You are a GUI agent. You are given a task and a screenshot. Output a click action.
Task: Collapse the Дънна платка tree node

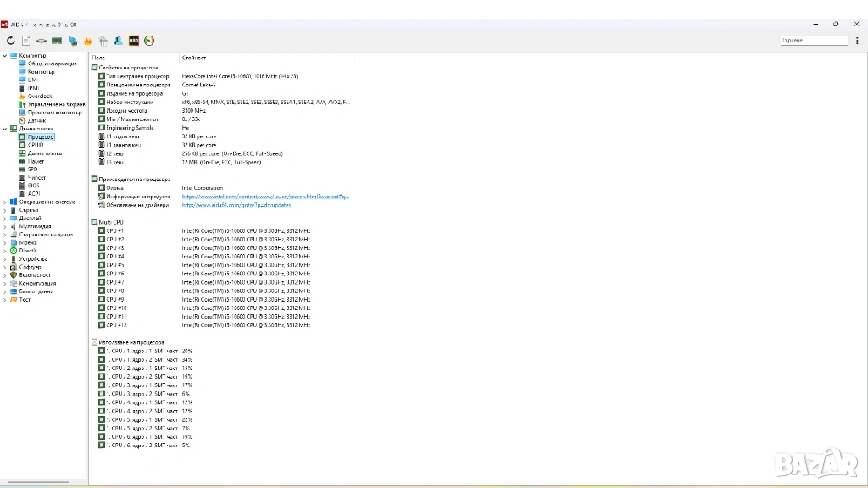(x=4, y=129)
